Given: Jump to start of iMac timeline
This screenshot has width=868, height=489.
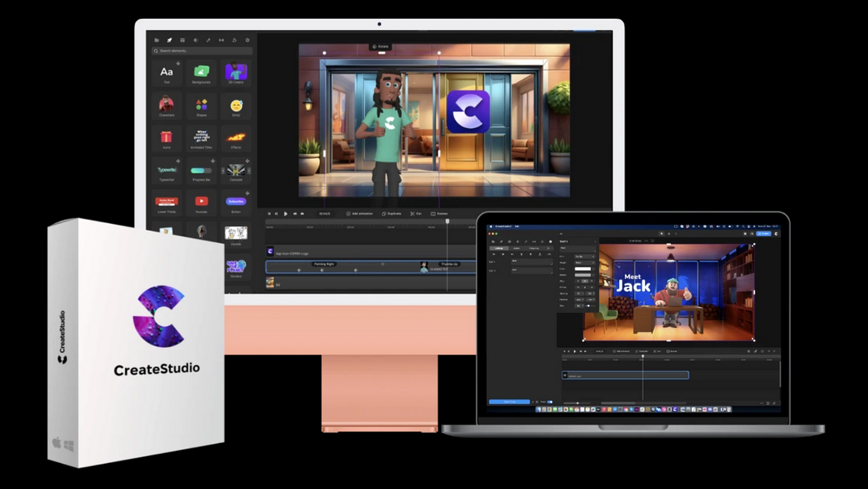Looking at the screenshot, I should click(269, 213).
